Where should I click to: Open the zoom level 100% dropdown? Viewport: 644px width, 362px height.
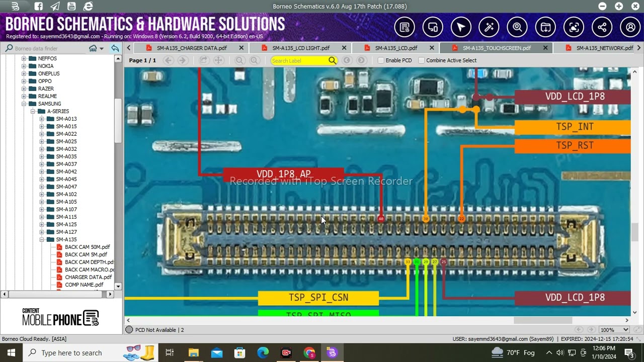[614, 330]
